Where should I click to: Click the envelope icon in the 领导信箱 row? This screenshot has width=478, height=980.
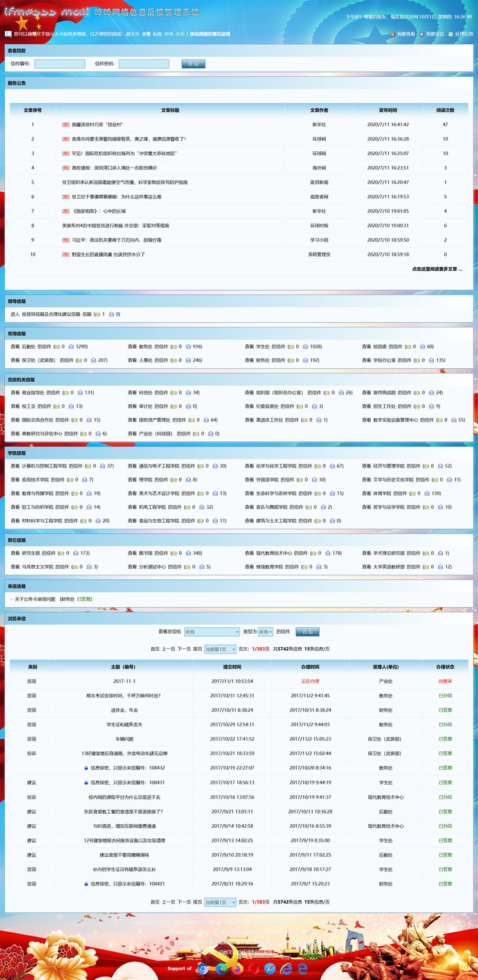[x=97, y=314]
